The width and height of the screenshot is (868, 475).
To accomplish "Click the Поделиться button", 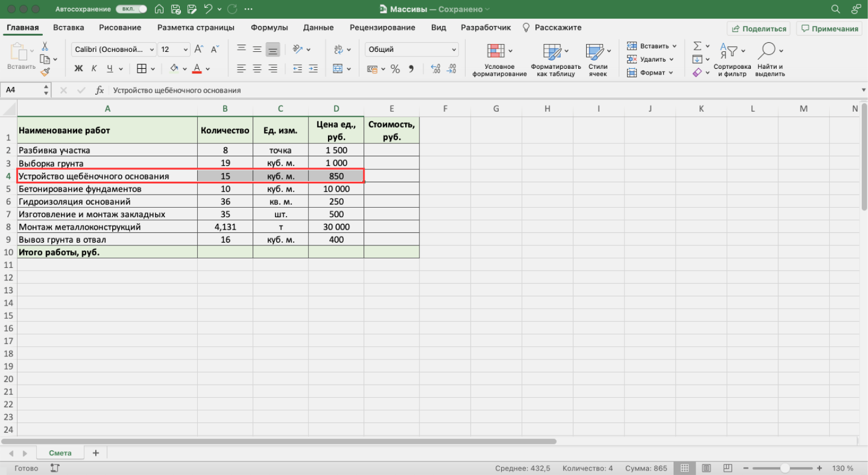I will (759, 29).
